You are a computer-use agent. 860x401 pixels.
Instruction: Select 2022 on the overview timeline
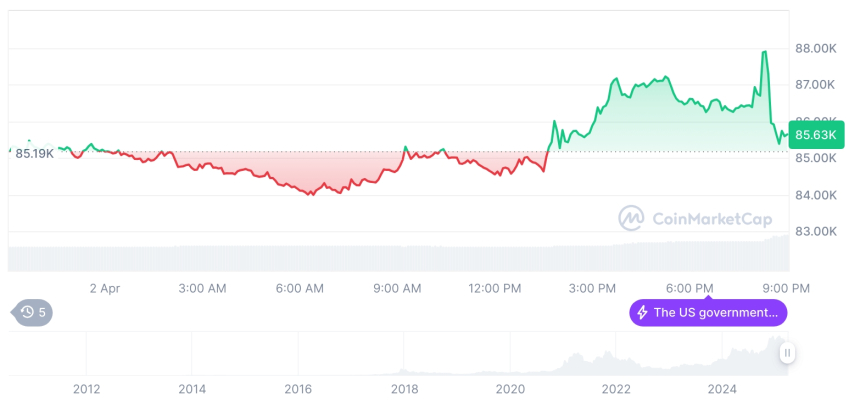[616, 389]
